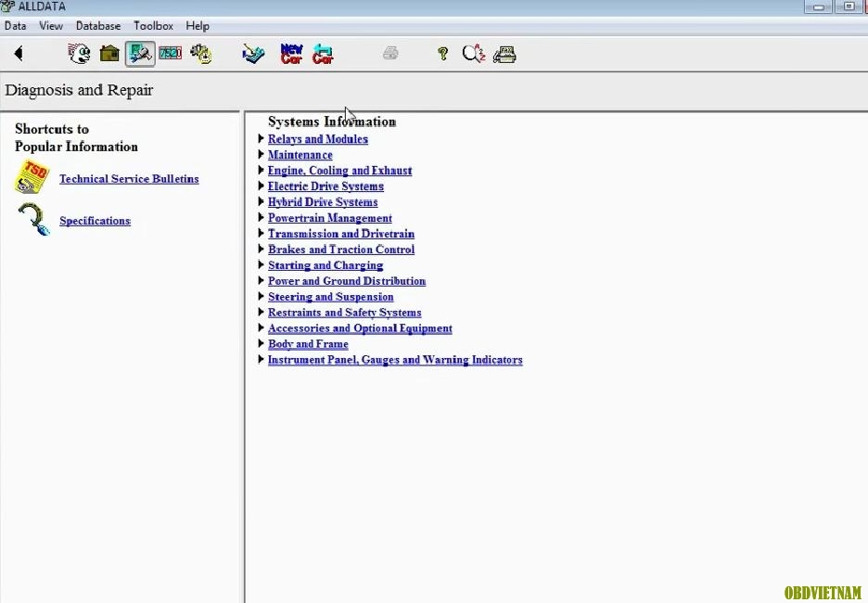Click the back arrow in the toolbar

[x=19, y=54]
